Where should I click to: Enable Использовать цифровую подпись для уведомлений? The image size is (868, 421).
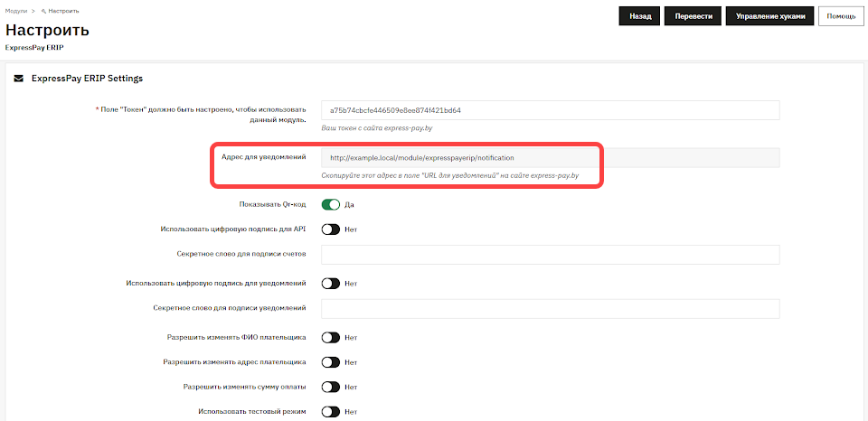pos(331,284)
